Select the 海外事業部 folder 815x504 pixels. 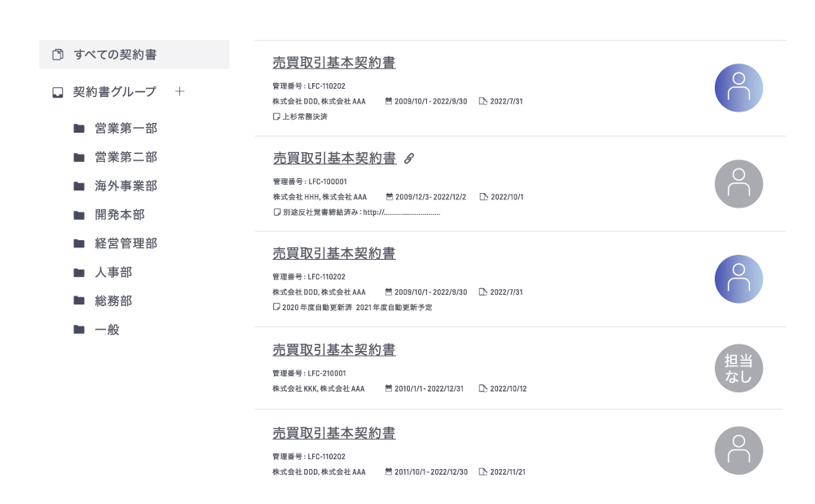[126, 186]
